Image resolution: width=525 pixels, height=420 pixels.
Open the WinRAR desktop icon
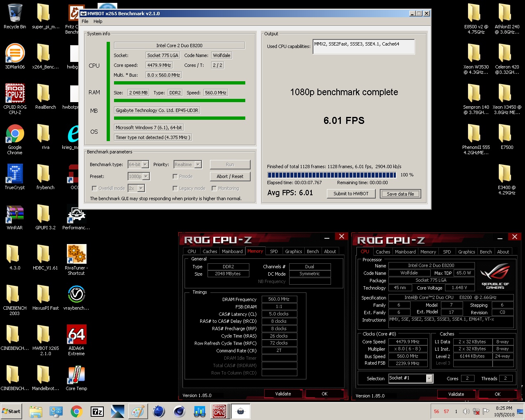pos(15,217)
